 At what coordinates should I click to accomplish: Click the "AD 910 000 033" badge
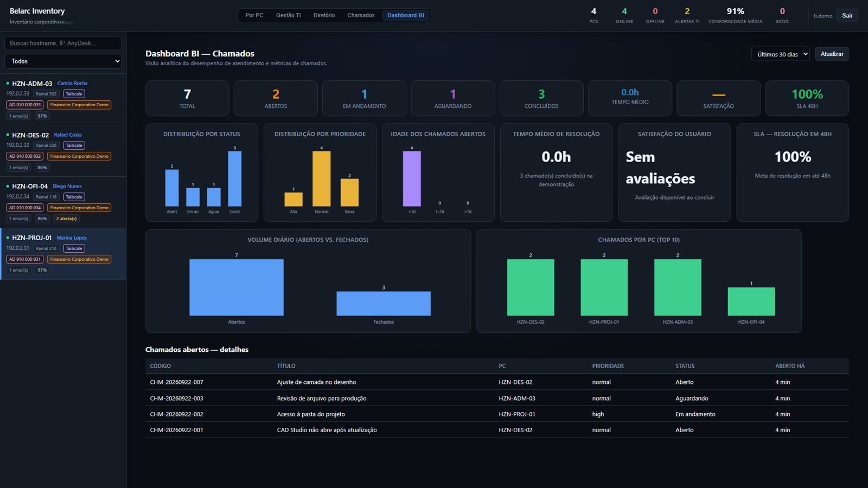[25, 105]
